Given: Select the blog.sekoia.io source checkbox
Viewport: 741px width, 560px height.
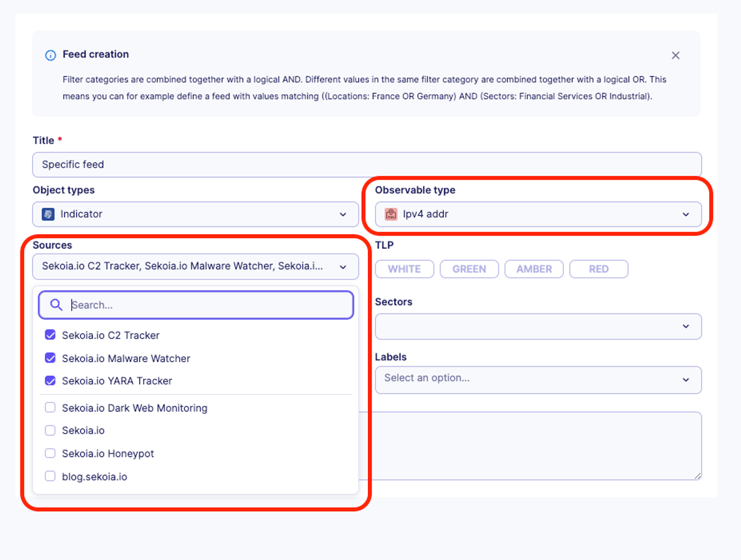Looking at the screenshot, I should click(x=50, y=476).
